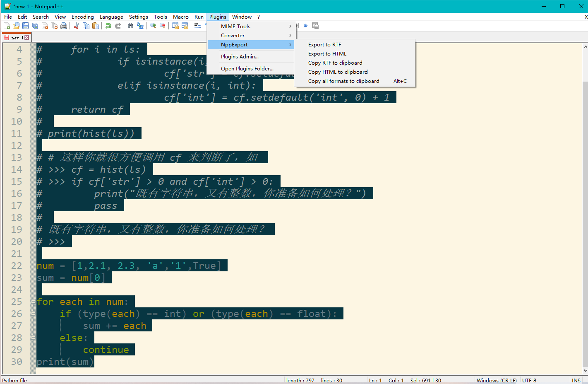The width and height of the screenshot is (588, 384).
Task: Save the current file with floppy icon
Action: tap(26, 26)
